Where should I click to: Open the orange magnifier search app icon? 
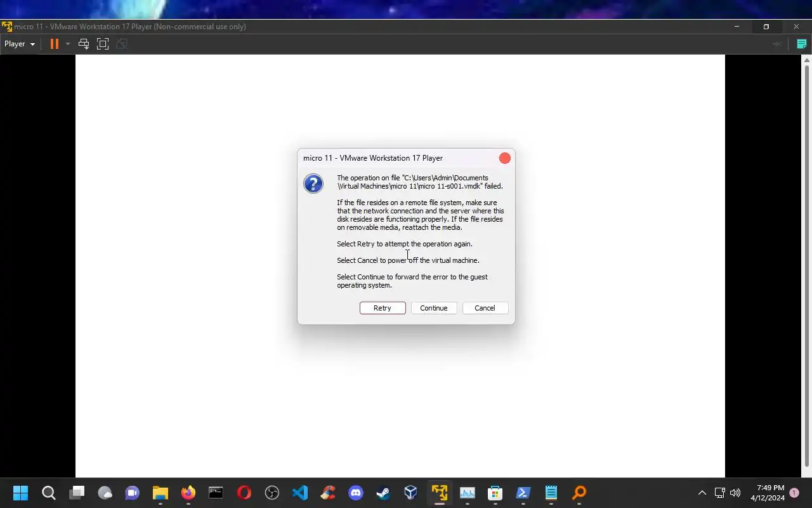(x=579, y=493)
